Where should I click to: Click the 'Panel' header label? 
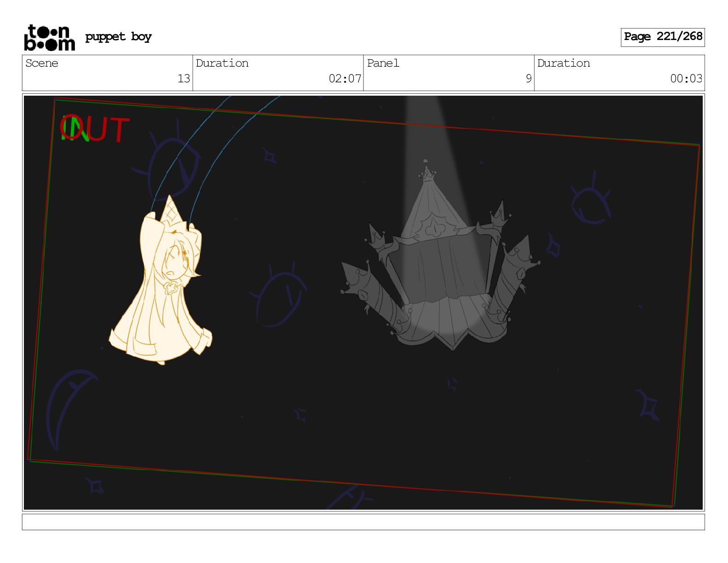tap(383, 63)
